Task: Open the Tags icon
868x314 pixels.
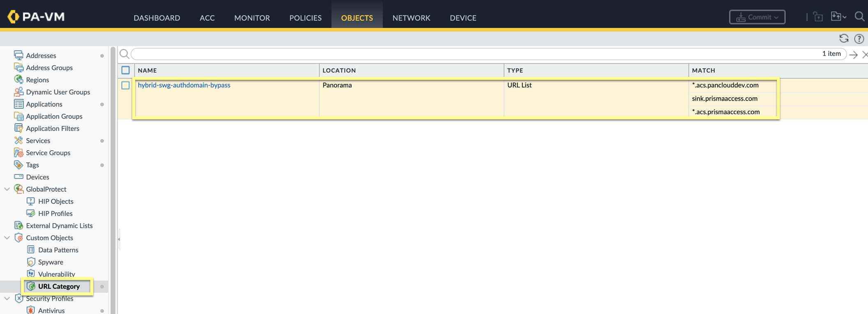Action: [x=18, y=165]
